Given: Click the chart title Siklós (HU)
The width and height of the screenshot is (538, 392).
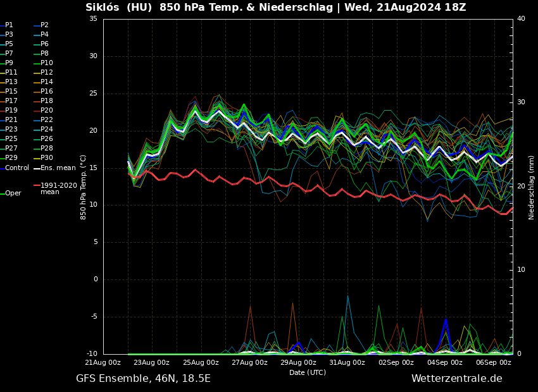Looking at the screenshot, I should click(118, 8).
